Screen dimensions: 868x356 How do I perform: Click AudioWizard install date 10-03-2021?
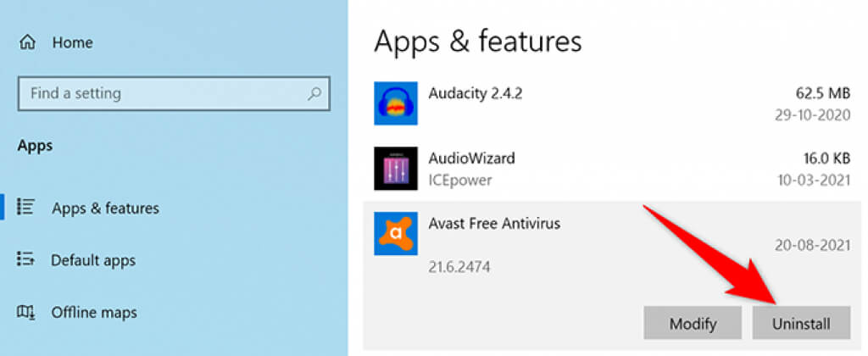pos(813,181)
